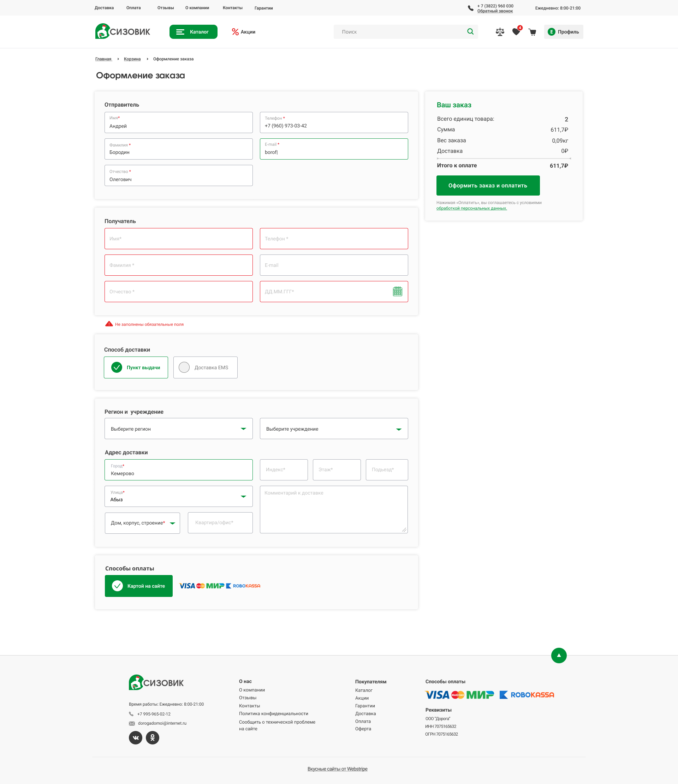The width and height of the screenshot is (678, 784).
Task: Open favorites via the heart icon
Action: point(516,32)
